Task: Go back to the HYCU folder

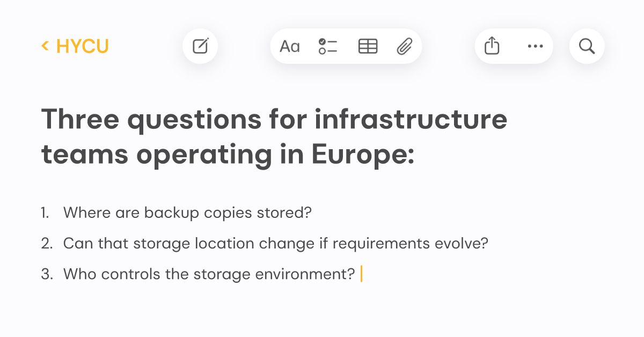Action: point(75,46)
